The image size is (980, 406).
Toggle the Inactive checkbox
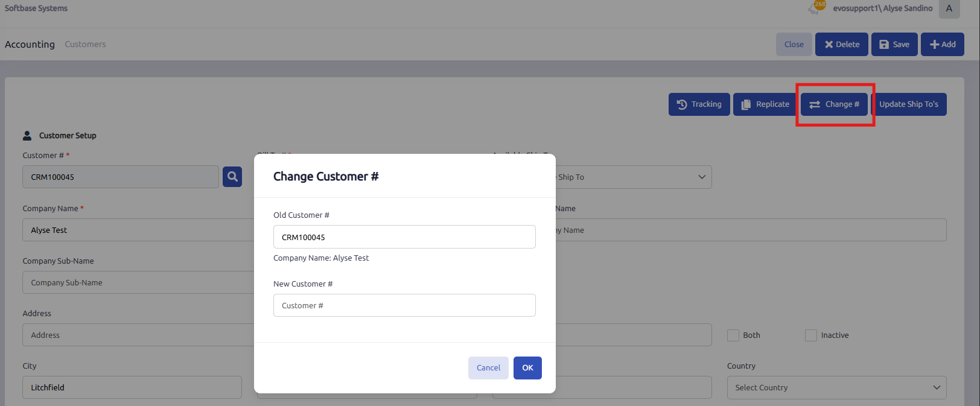[x=811, y=335]
